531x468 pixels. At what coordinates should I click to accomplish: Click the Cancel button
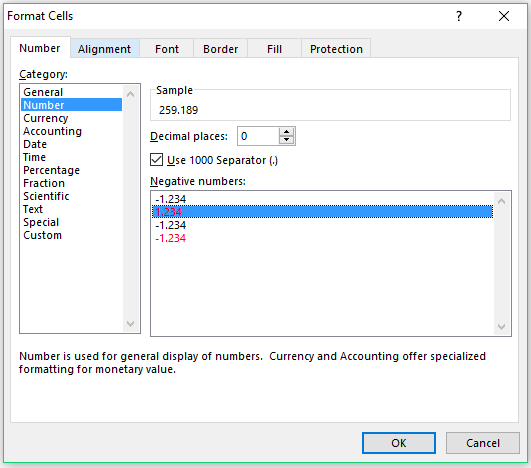pyautogui.click(x=483, y=443)
